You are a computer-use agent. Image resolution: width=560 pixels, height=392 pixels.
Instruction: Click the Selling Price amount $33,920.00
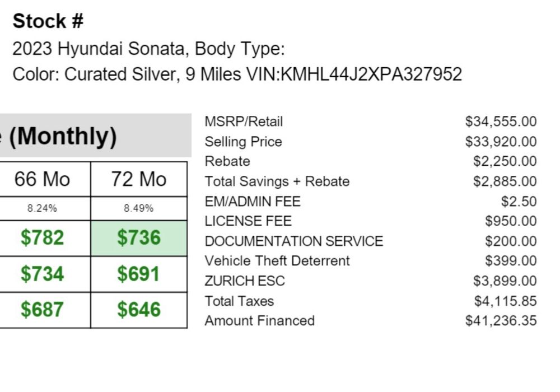tap(501, 142)
